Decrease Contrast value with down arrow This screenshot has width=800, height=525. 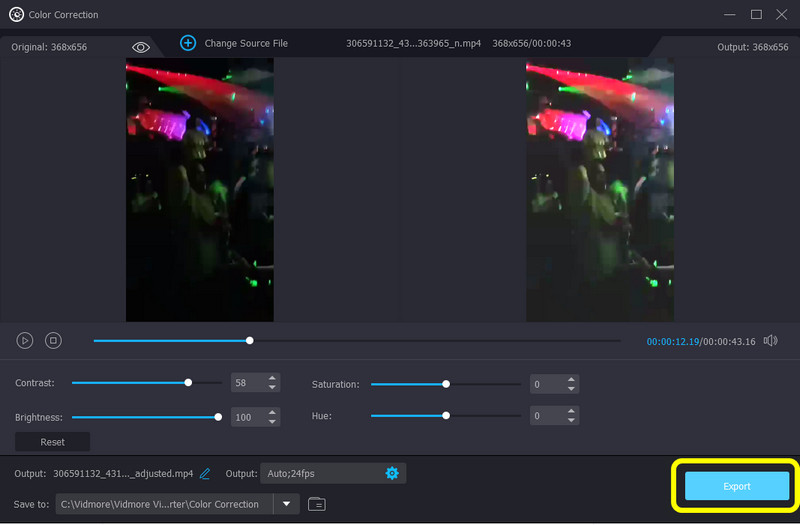[272, 387]
